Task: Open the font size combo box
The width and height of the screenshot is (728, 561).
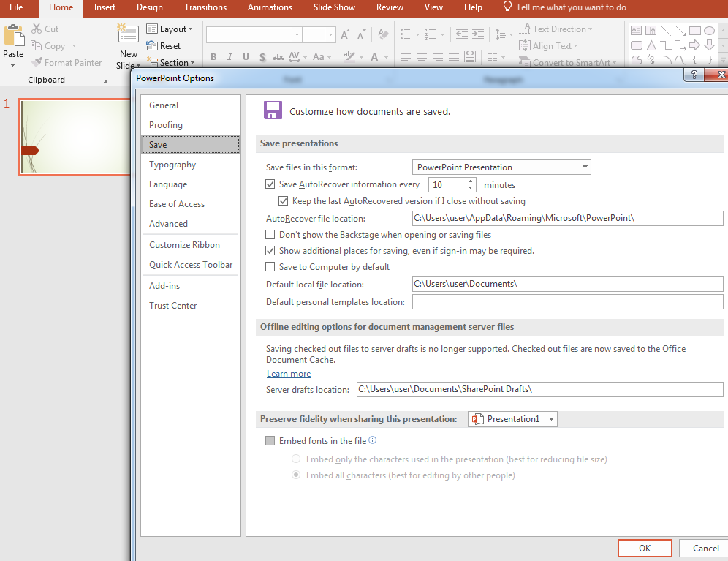Action: 319,34
